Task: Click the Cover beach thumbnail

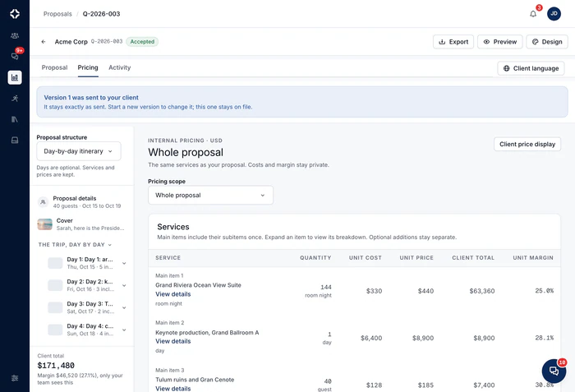Action: [44, 224]
